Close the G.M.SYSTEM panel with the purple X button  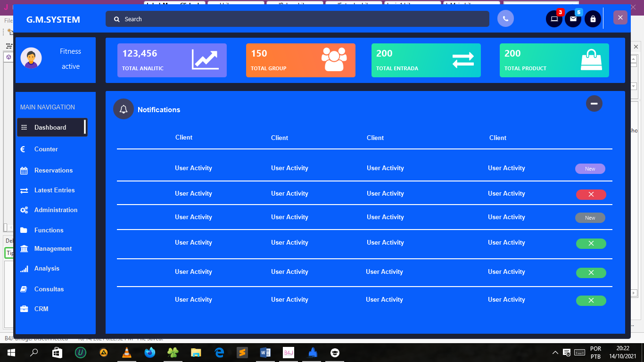[620, 17]
